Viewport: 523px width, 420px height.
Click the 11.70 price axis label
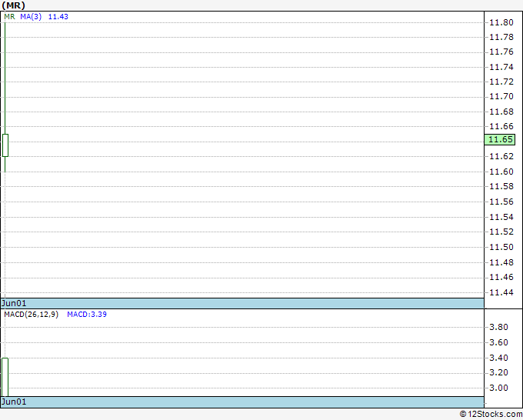pos(501,97)
